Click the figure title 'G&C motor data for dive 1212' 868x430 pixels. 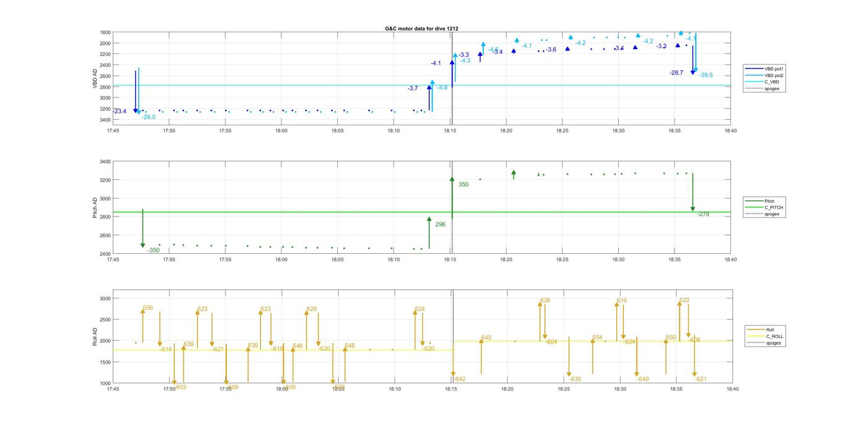(x=422, y=29)
